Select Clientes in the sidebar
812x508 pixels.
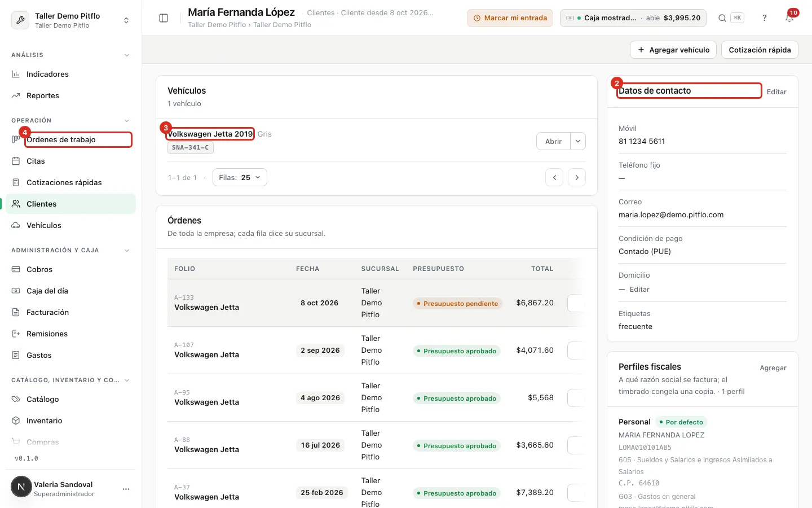point(71,204)
